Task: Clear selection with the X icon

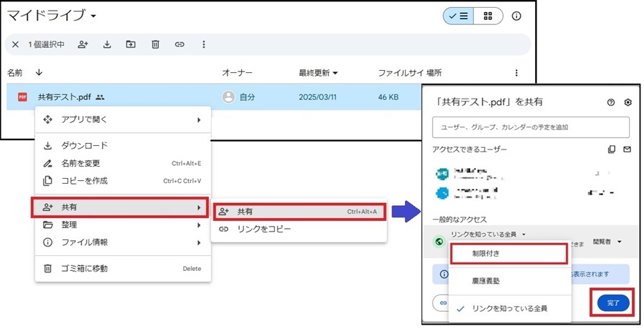Action: (16, 44)
